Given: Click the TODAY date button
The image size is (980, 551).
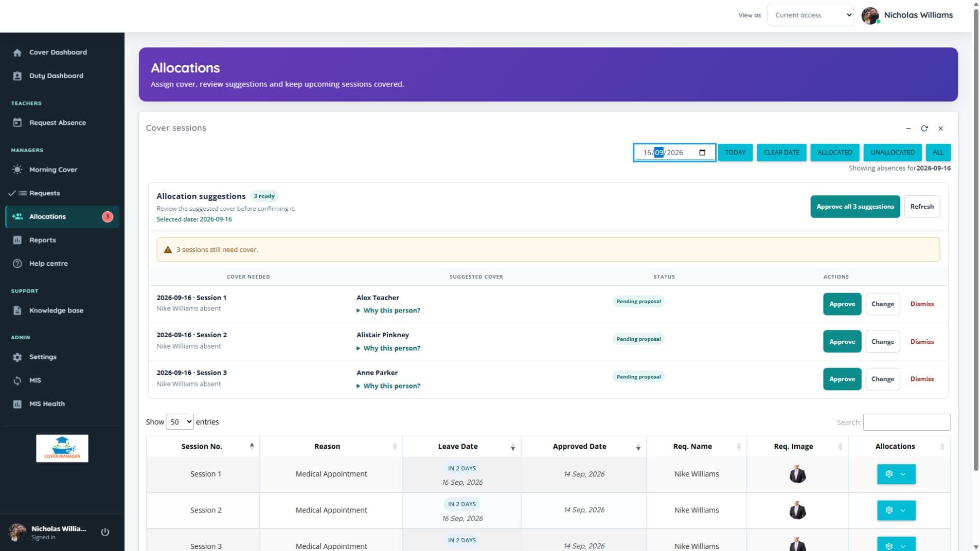Looking at the screenshot, I should tap(735, 153).
